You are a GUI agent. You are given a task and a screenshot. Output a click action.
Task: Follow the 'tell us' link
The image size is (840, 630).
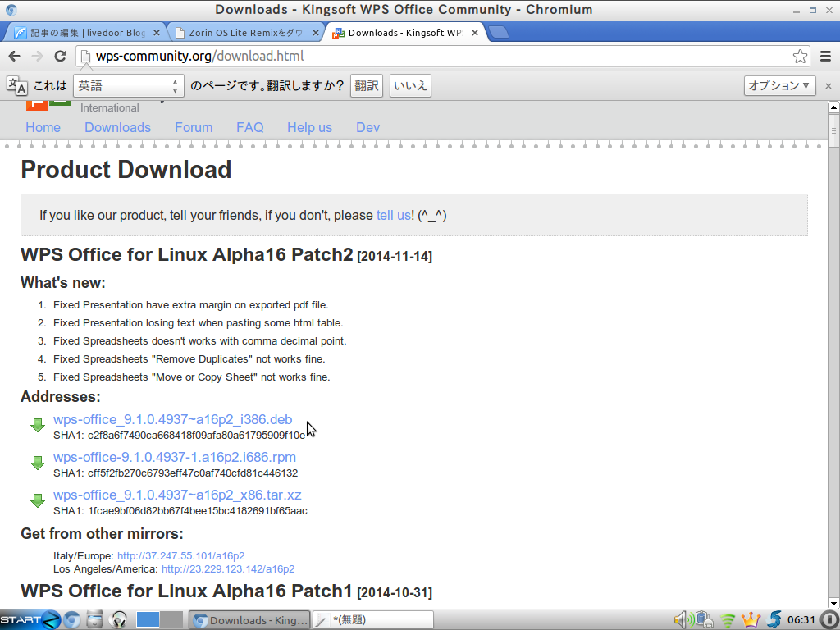click(x=393, y=216)
